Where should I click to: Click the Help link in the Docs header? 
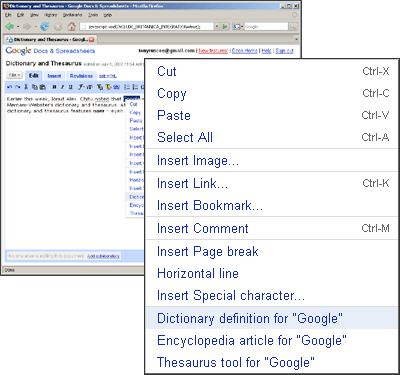point(266,51)
